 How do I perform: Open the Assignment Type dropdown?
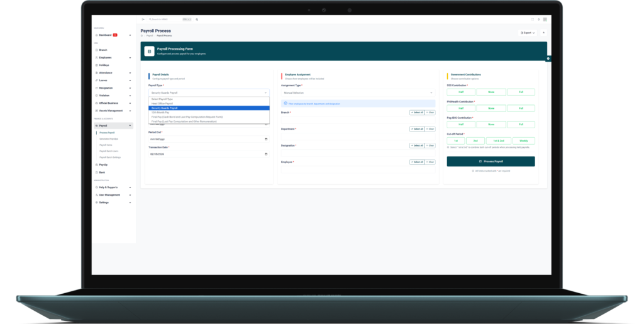357,92
